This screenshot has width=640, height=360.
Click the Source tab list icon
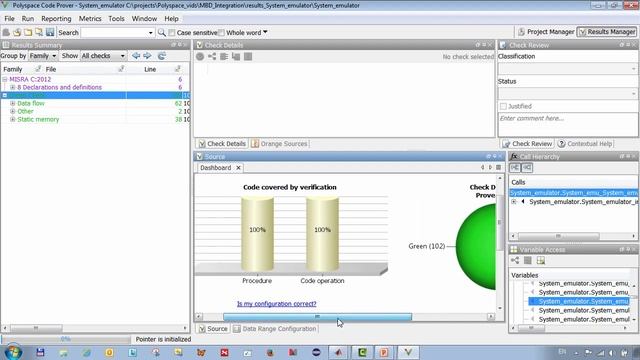coord(498,167)
